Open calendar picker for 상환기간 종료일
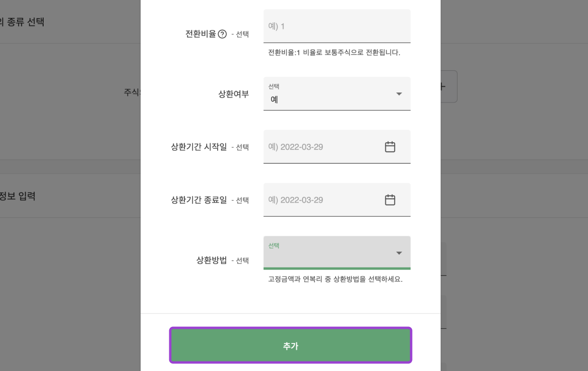Screen dimensions: 588x371 390,200
